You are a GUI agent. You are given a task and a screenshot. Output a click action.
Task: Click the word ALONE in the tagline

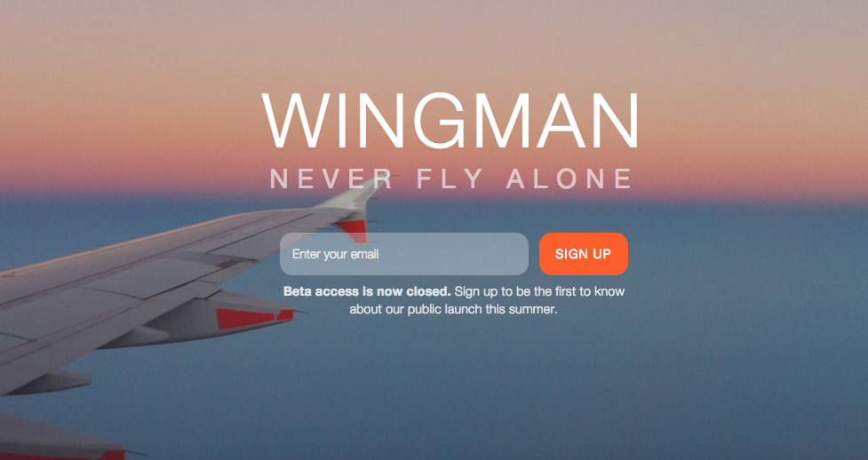point(569,178)
